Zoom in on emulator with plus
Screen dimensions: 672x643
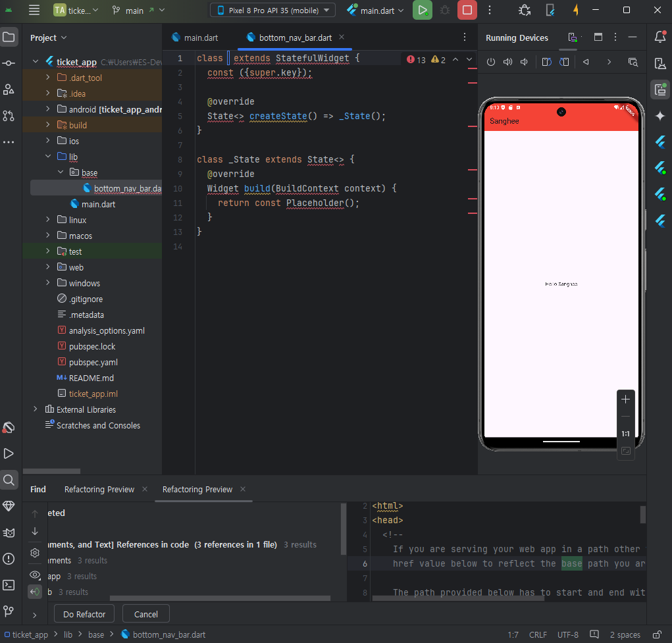(625, 399)
